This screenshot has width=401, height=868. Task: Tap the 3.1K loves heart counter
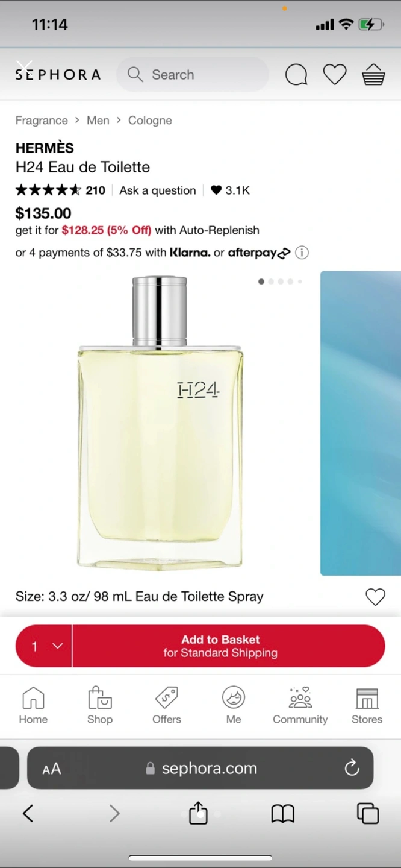pyautogui.click(x=230, y=190)
